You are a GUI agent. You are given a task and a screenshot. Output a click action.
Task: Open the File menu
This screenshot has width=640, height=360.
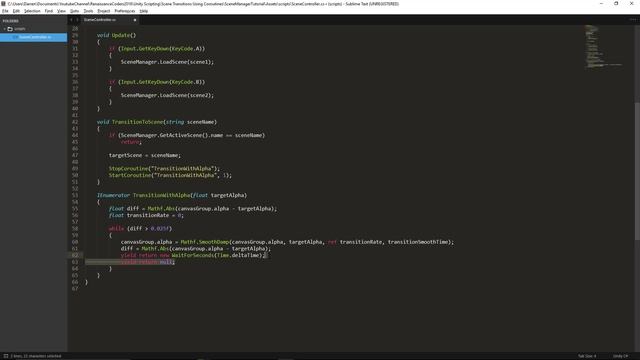pyautogui.click(x=5, y=11)
